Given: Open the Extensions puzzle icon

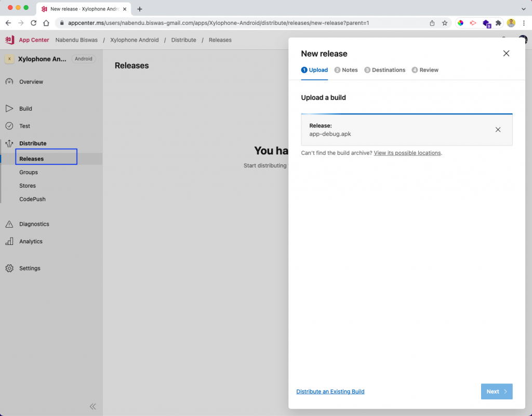Looking at the screenshot, I should point(498,23).
